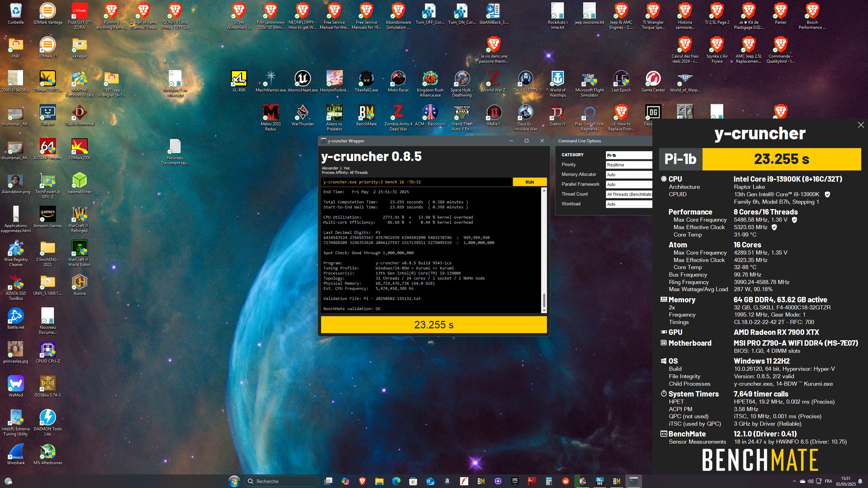The image size is (868, 488).
Task: Click the Windows Start button on the taskbar
Action: (234, 481)
